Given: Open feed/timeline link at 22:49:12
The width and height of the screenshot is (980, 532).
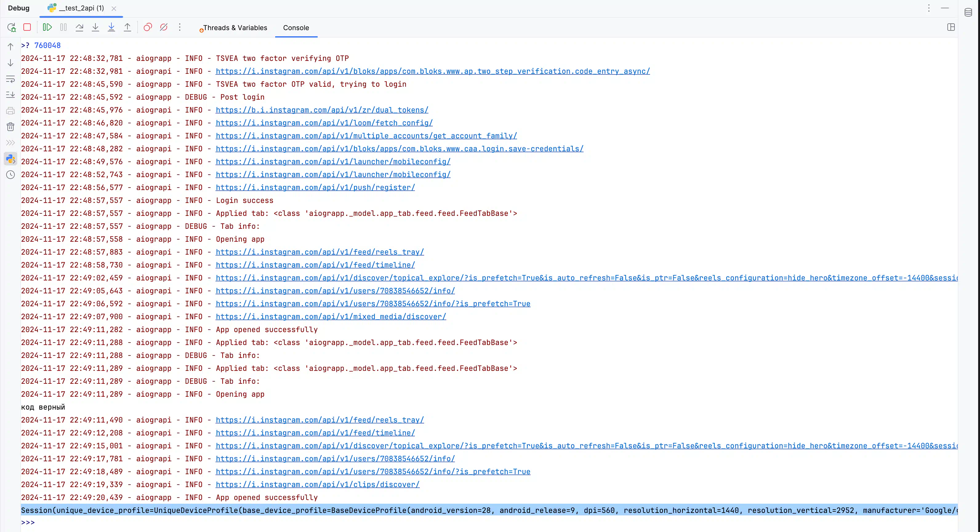Looking at the screenshot, I should click(x=315, y=433).
